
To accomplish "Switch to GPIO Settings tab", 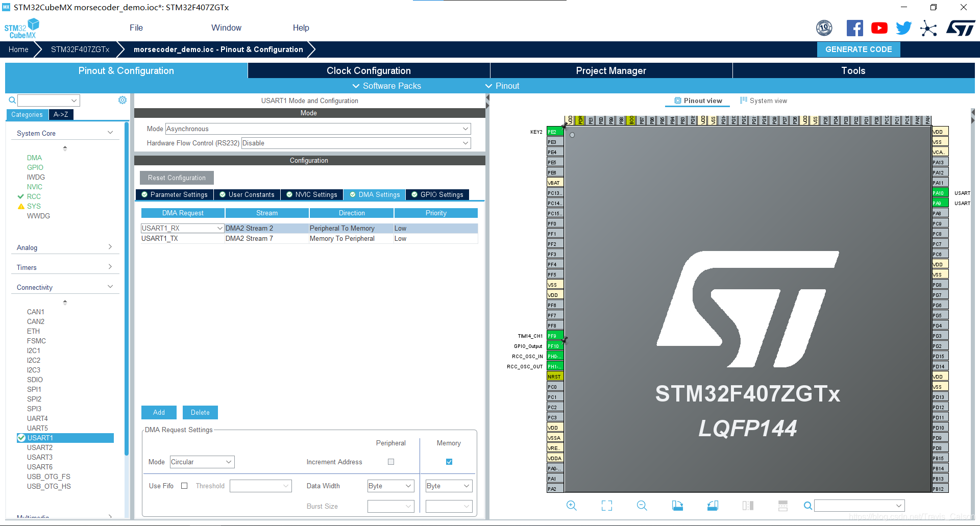I will point(437,194).
